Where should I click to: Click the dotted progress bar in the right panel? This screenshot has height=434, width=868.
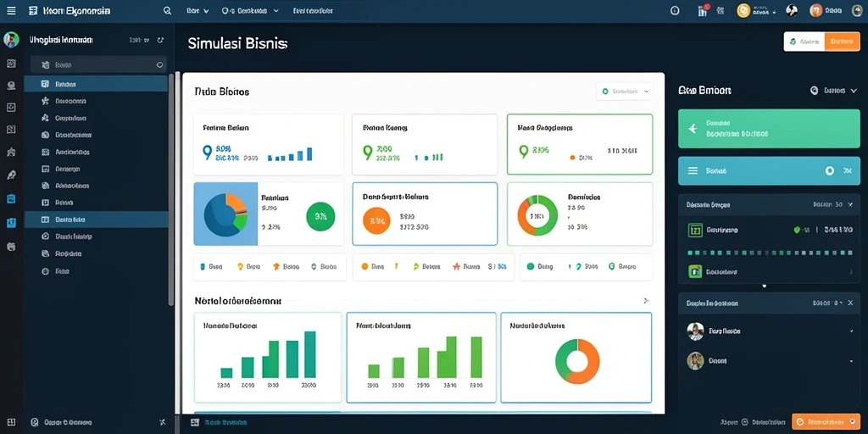pyautogui.click(x=770, y=253)
